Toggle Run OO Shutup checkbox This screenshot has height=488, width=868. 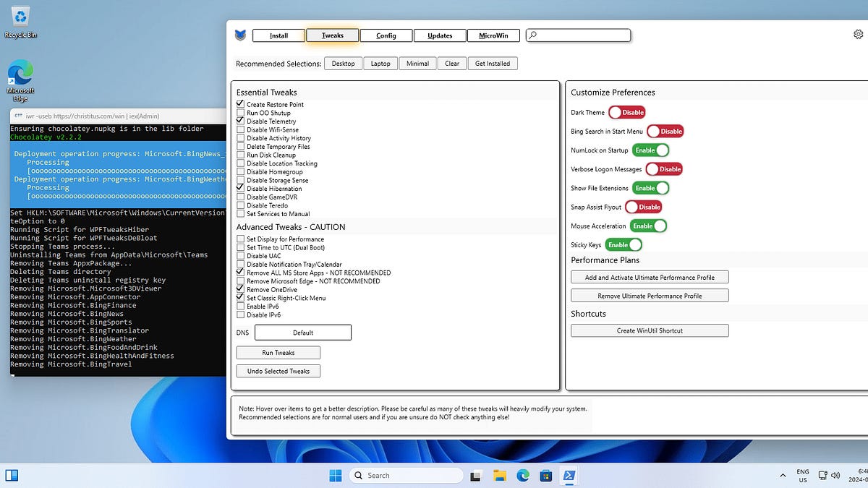coord(240,113)
